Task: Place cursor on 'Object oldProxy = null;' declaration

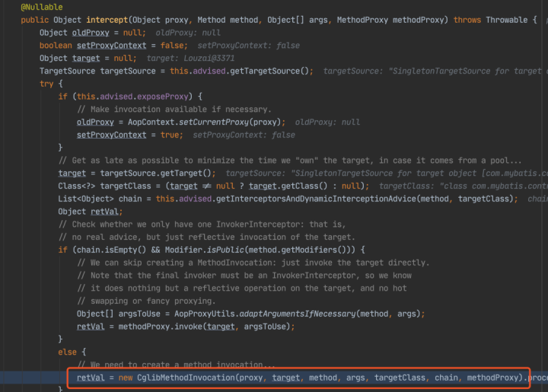Action: (x=93, y=33)
